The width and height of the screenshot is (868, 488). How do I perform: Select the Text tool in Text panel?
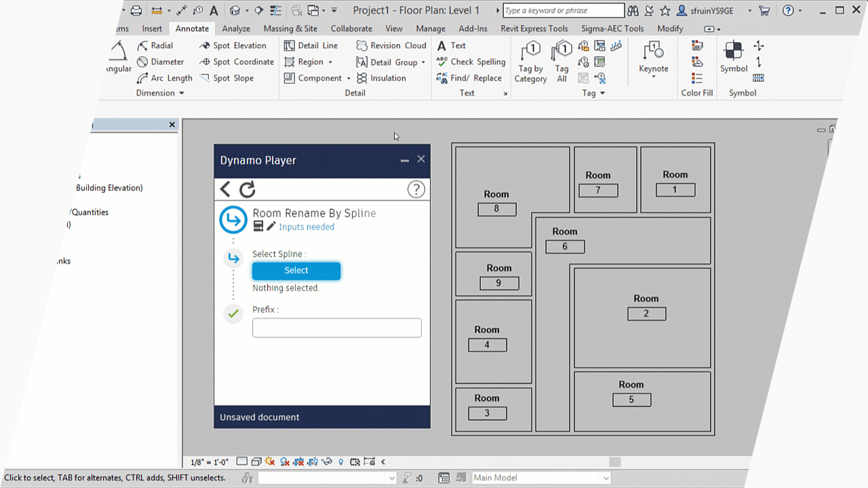click(x=451, y=45)
